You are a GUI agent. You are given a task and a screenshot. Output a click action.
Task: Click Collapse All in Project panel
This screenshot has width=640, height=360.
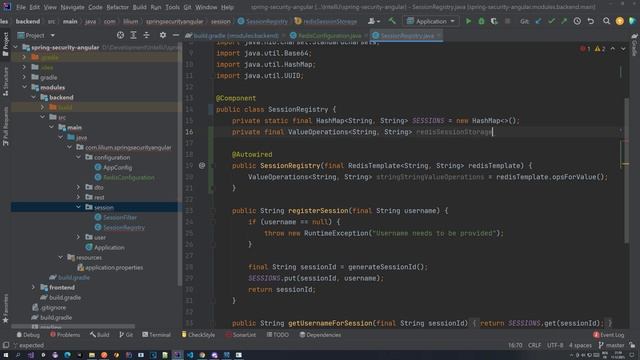146,36
